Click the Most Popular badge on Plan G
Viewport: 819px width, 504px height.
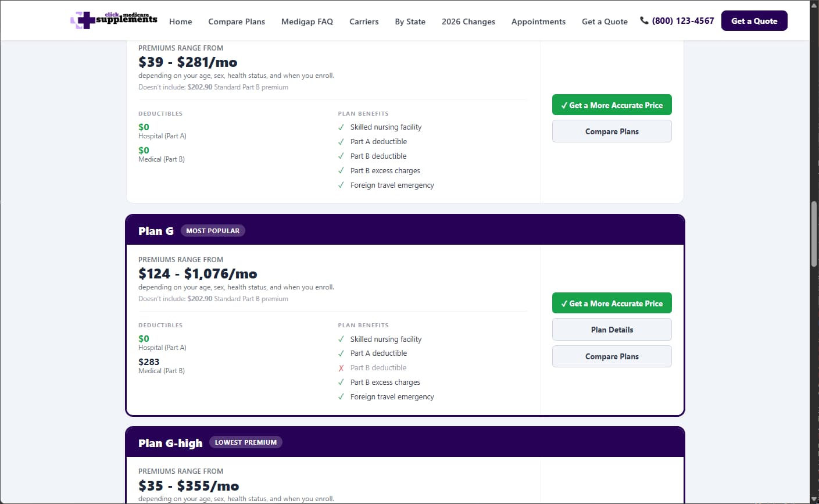tap(213, 231)
